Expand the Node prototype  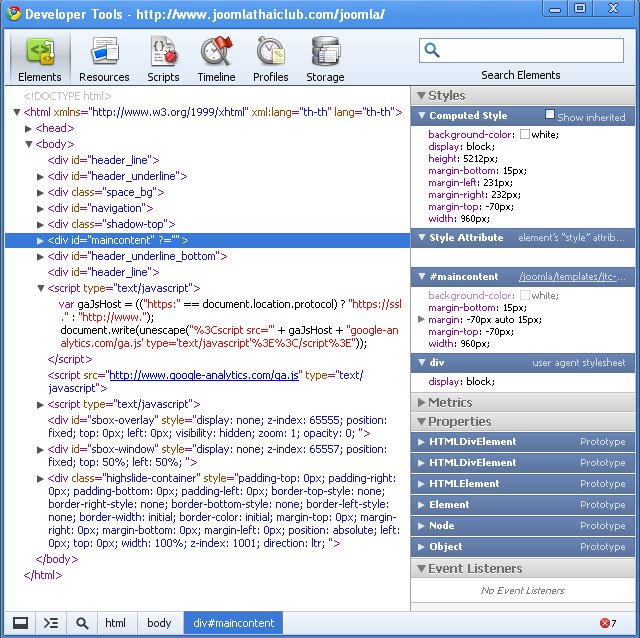pos(422,526)
